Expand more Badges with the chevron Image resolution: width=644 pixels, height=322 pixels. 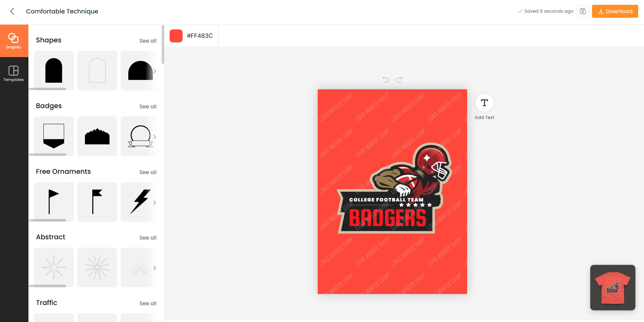pos(155,137)
